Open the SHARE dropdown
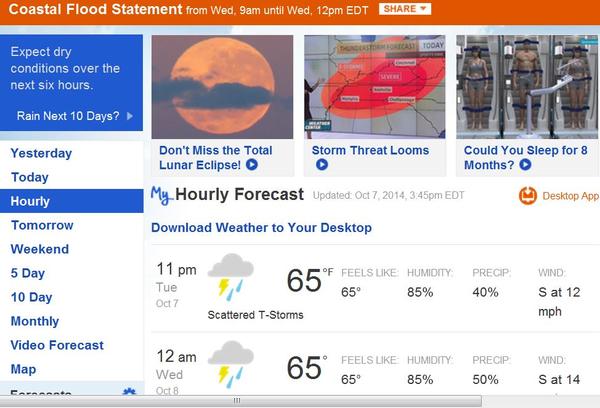Screen dimensions: 600x408 click(405, 9)
